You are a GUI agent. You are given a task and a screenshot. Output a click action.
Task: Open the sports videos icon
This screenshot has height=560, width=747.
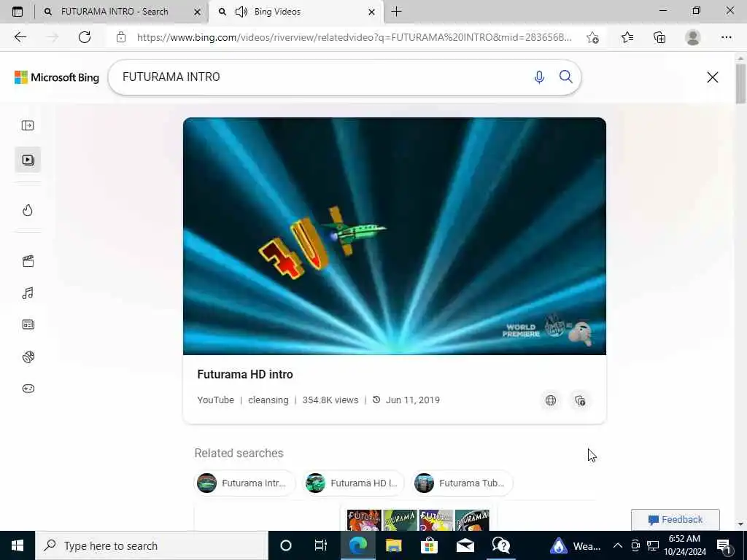(x=28, y=357)
